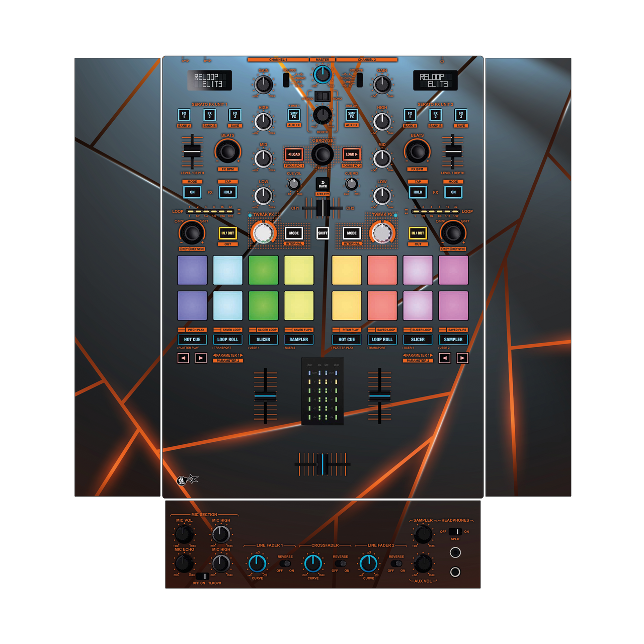Screen dimensions: 644x644
Task: Click the Line Fader 2 Curve knob
Action: (369, 563)
